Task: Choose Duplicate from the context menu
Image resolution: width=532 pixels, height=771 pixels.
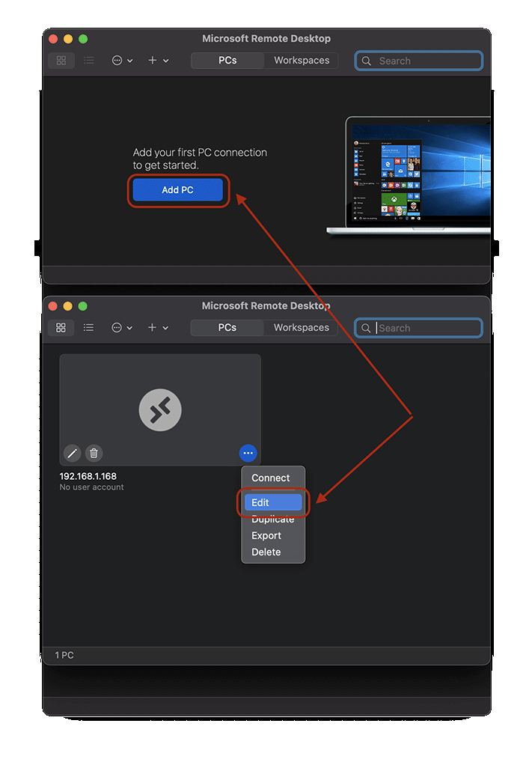Action: pyautogui.click(x=273, y=519)
